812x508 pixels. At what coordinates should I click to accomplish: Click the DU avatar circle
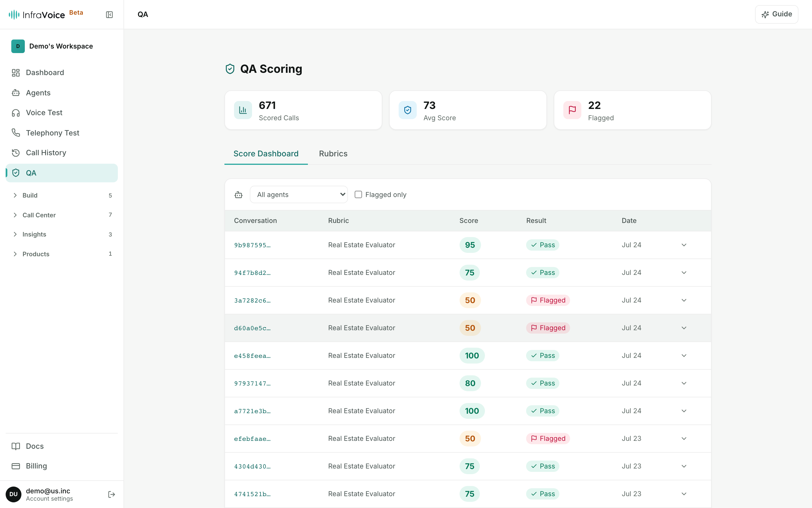coord(14,494)
